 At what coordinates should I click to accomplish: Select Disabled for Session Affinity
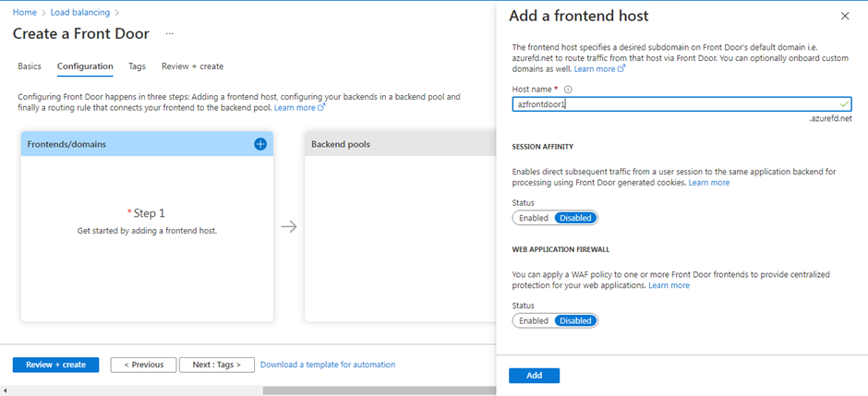tap(575, 218)
